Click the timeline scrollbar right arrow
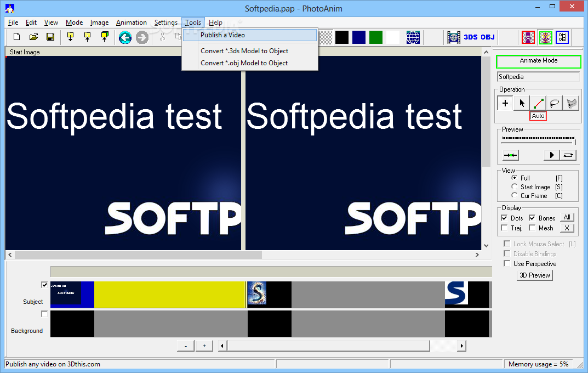Screen dimensions: 588x373 point(461,346)
